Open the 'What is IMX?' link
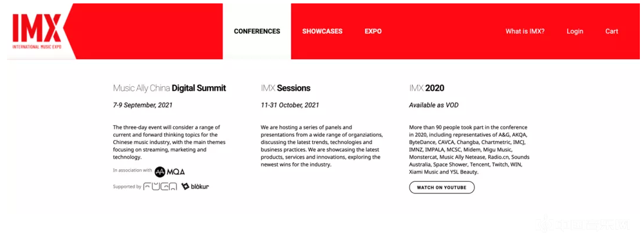This screenshot has height=235, width=644. (524, 32)
